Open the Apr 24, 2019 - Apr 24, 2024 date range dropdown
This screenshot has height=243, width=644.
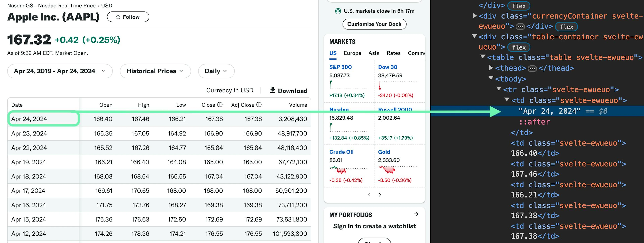pyautogui.click(x=60, y=71)
